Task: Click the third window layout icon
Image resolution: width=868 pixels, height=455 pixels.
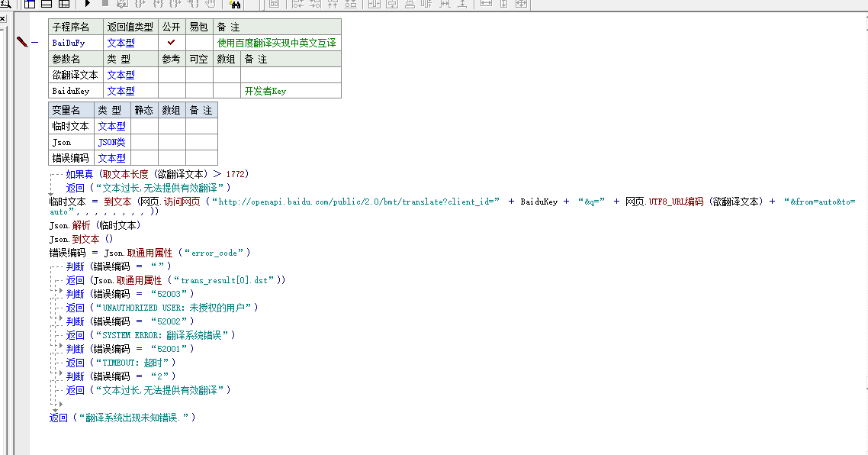Action: pos(61,5)
